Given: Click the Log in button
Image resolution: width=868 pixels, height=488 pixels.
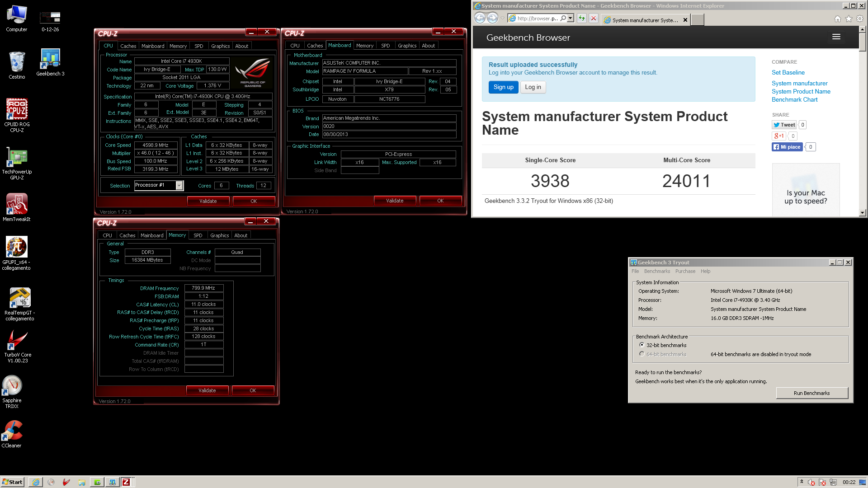Looking at the screenshot, I should pyautogui.click(x=533, y=87).
